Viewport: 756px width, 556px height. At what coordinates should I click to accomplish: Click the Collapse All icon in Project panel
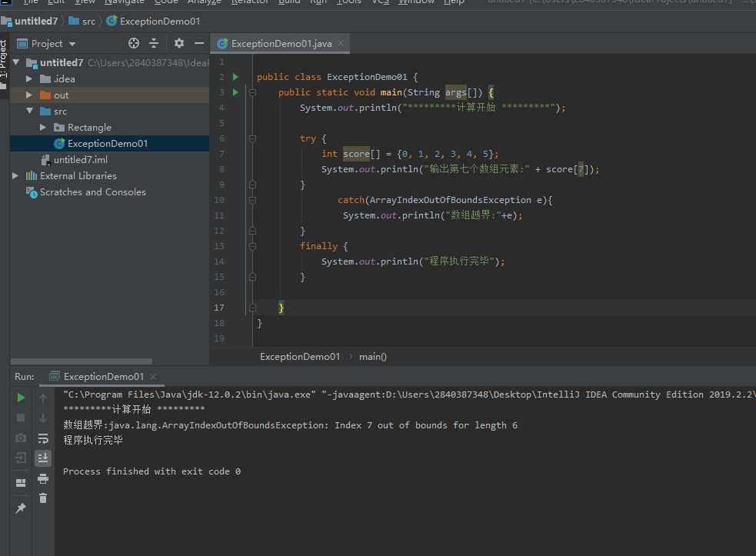(154, 43)
